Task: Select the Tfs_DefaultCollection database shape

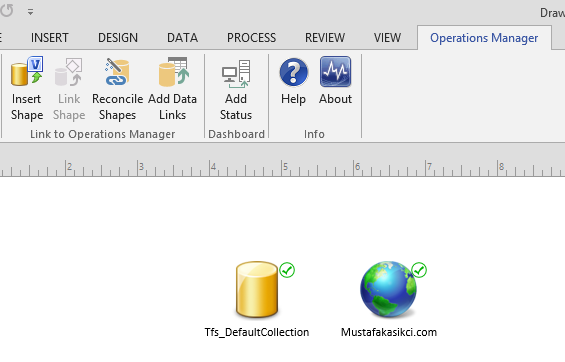Action: point(257,290)
